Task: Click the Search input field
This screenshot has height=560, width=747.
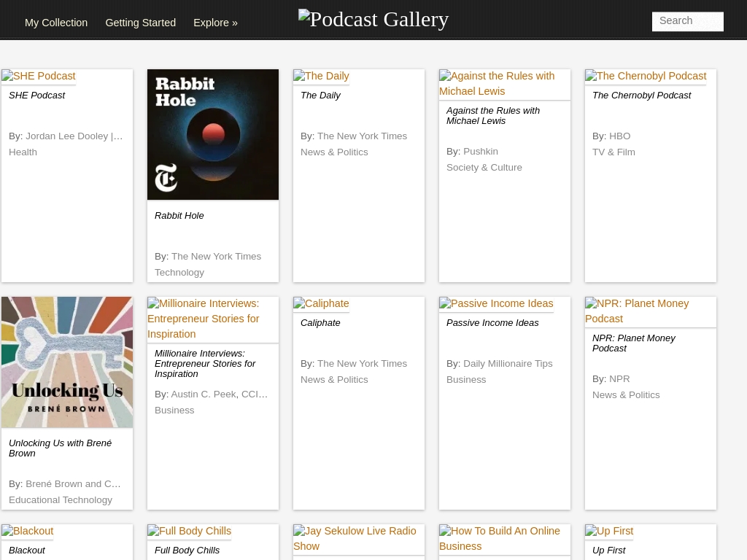Action: pos(686,21)
